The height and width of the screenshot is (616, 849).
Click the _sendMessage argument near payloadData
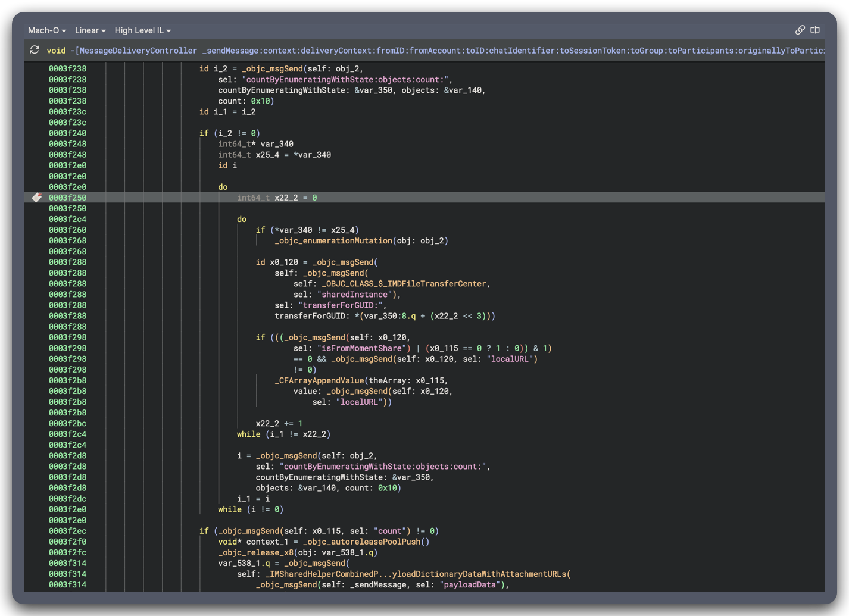[x=379, y=584]
